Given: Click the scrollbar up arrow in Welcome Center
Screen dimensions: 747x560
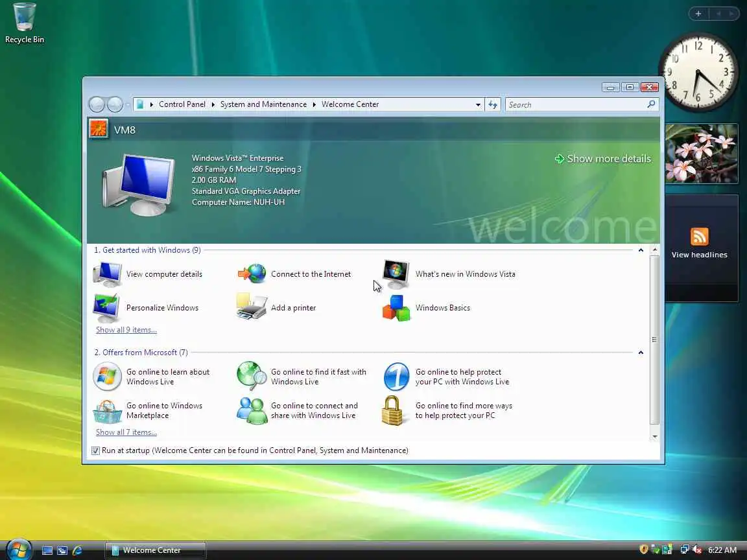Looking at the screenshot, I should [654, 250].
